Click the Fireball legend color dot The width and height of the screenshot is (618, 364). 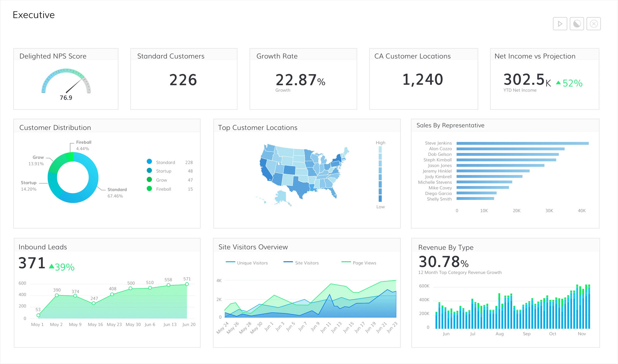point(149,189)
